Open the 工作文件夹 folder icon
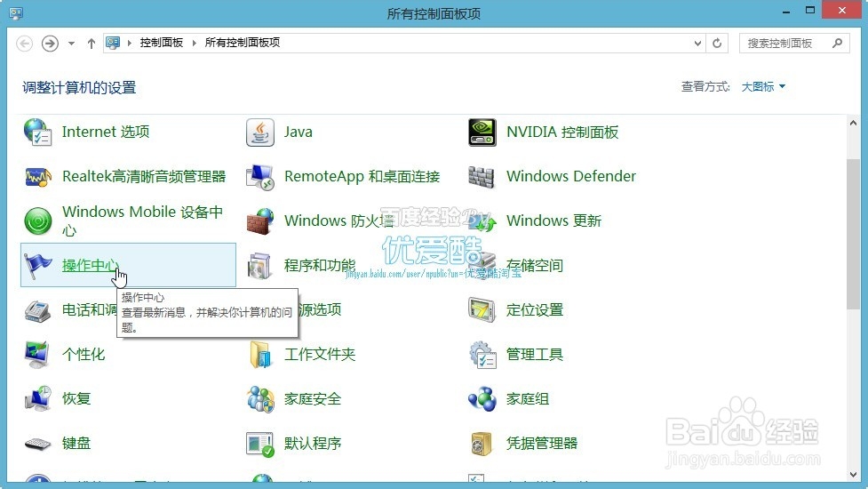 pos(260,355)
